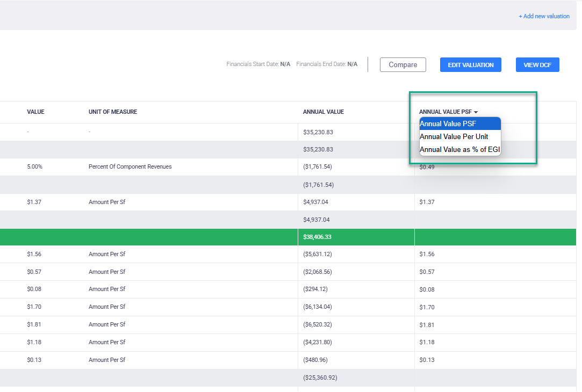Click the green total $38,406.33 cell
The width and height of the screenshot is (582, 392).
point(318,237)
